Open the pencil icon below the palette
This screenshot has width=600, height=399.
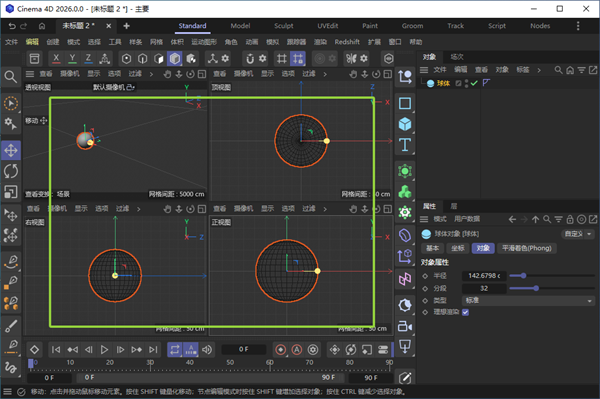[x=405, y=378]
